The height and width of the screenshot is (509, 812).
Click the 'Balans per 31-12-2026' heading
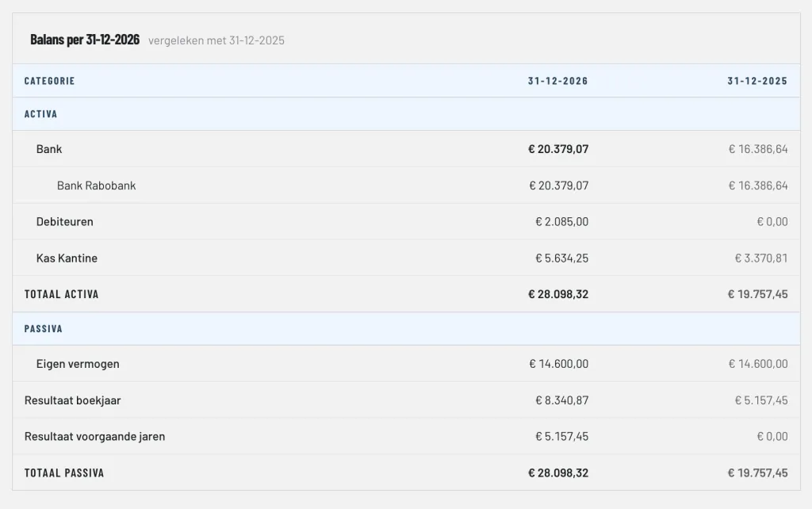pos(85,40)
